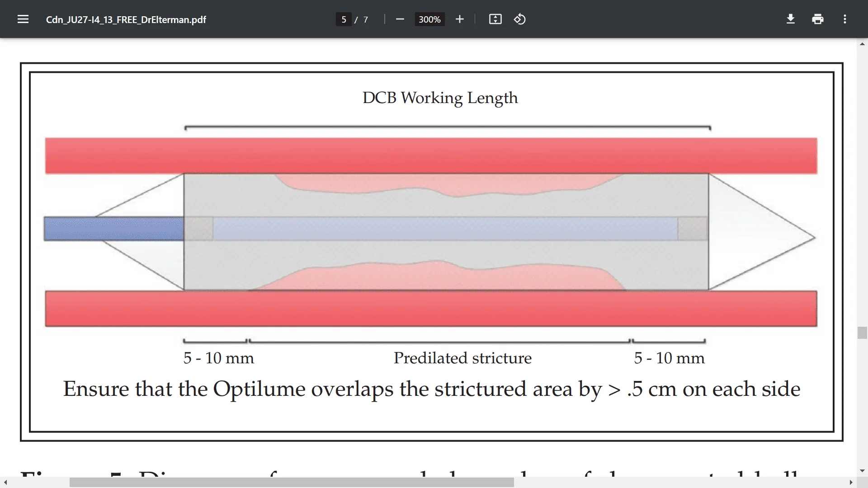Image resolution: width=868 pixels, height=488 pixels.
Task: Open the more actions menu
Action: [845, 19]
